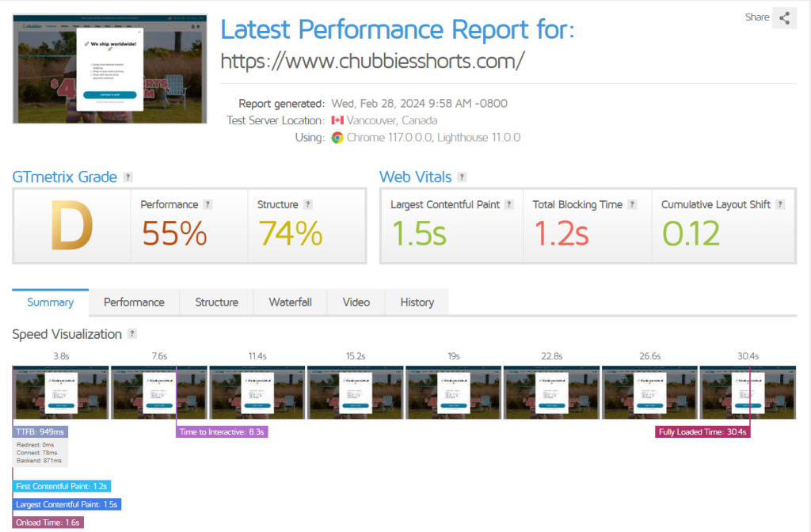Select the Waterfall tab

(290, 302)
